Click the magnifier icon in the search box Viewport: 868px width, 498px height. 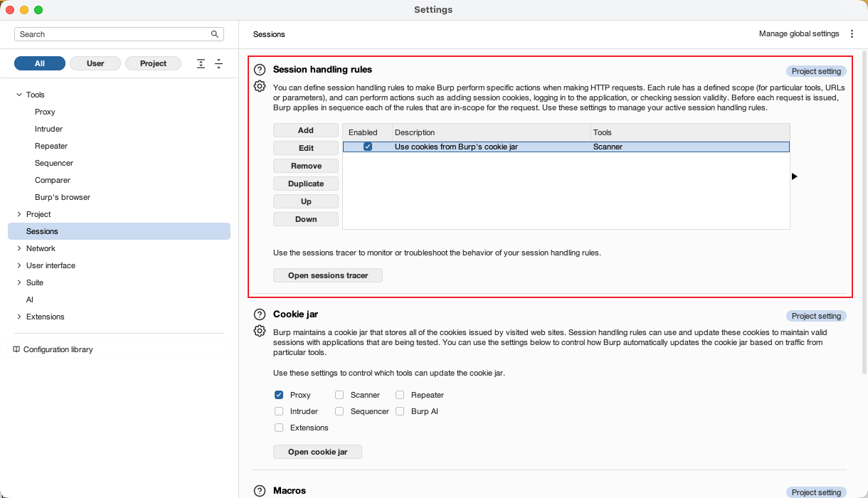[x=215, y=34]
